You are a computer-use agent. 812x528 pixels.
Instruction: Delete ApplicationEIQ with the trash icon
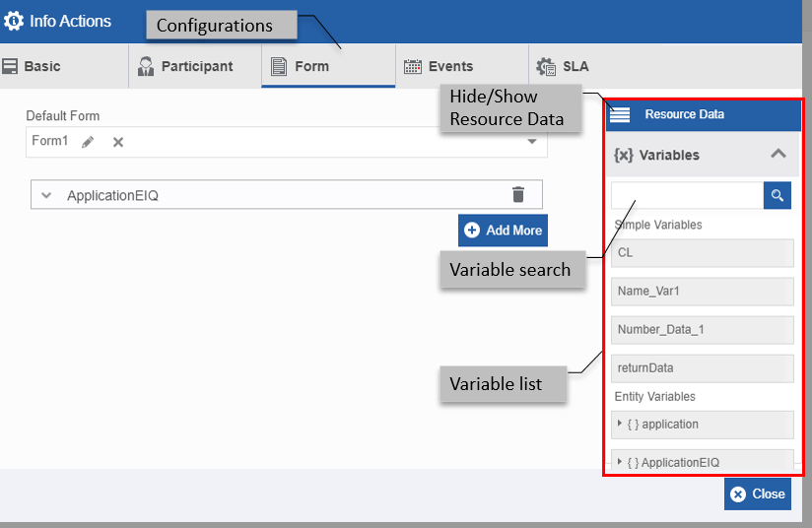[518, 194]
